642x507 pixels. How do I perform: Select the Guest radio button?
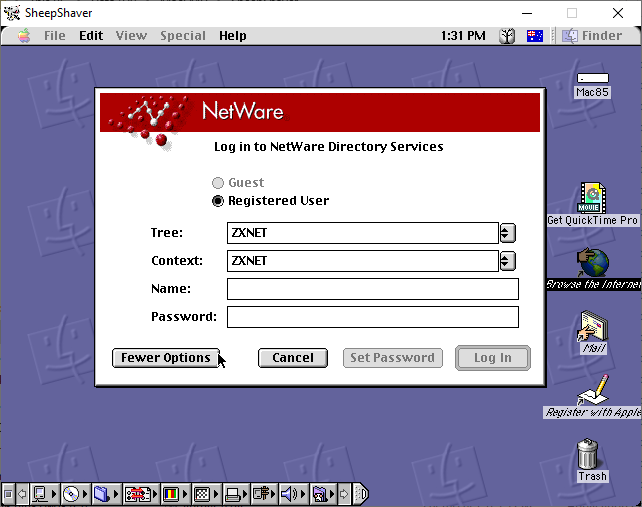point(238,182)
